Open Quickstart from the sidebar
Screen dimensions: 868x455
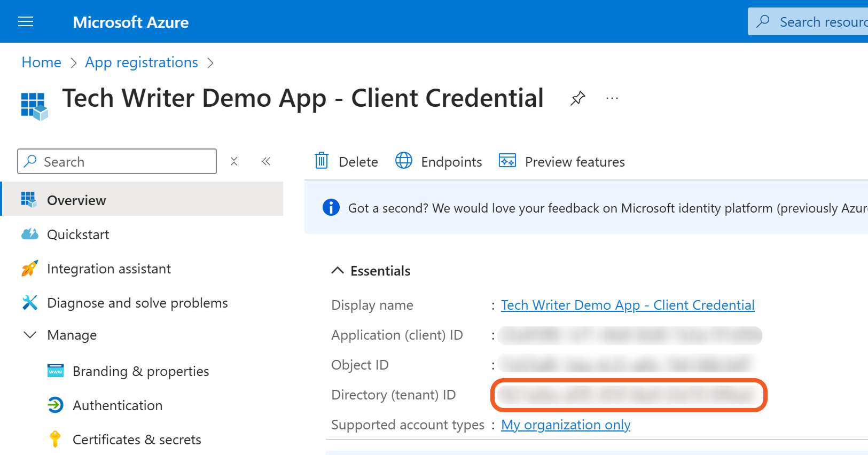point(78,234)
